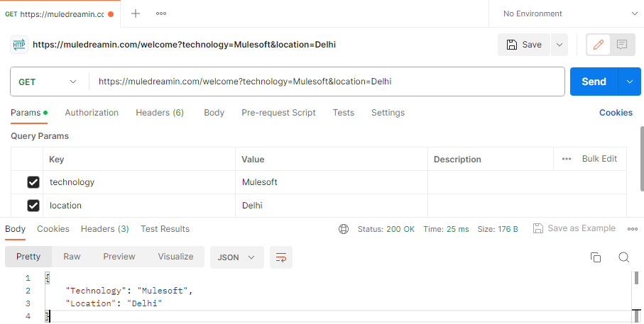Select the Raw response view tab

72,257
